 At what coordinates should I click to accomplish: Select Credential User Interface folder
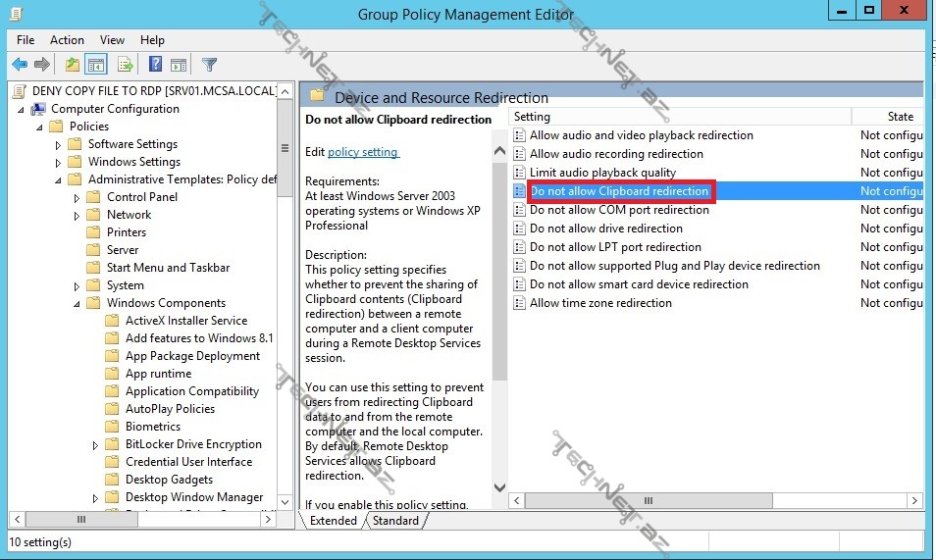click(x=188, y=462)
